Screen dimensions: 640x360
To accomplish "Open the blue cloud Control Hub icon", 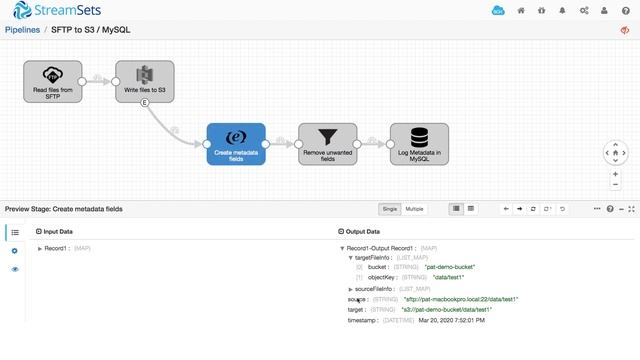I will (x=498, y=10).
